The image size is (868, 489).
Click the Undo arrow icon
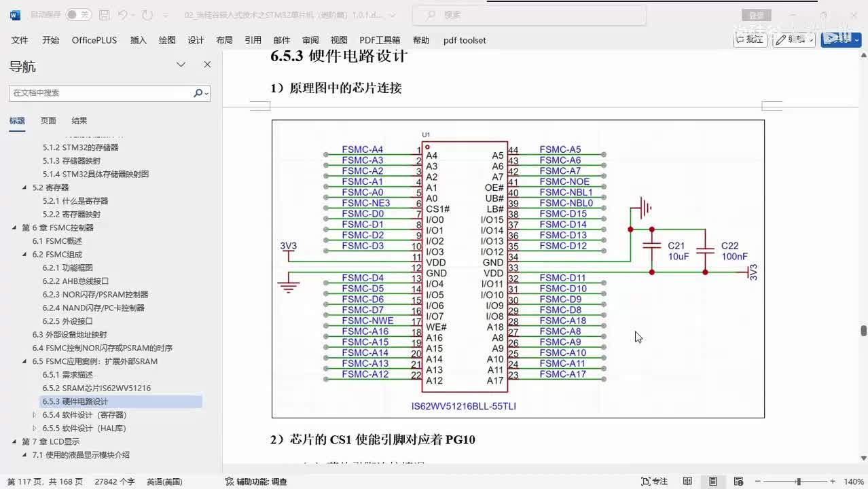click(x=122, y=14)
